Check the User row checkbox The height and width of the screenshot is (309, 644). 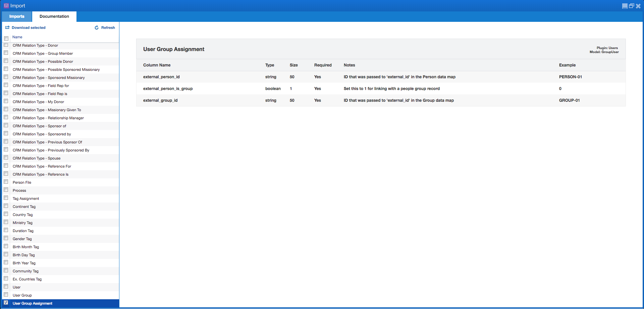click(x=6, y=286)
